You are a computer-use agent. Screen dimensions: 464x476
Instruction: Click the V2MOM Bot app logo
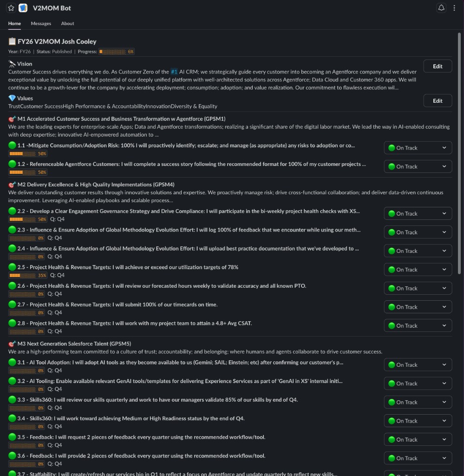pyautogui.click(x=23, y=8)
